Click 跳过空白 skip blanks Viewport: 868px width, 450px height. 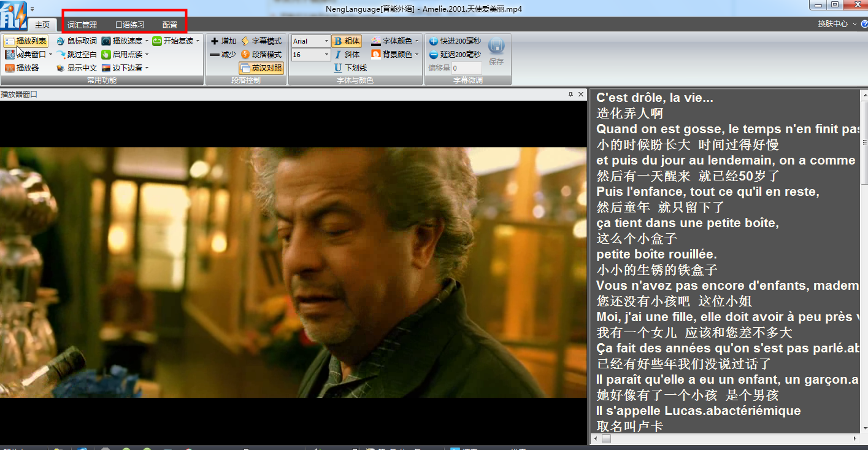click(x=76, y=55)
